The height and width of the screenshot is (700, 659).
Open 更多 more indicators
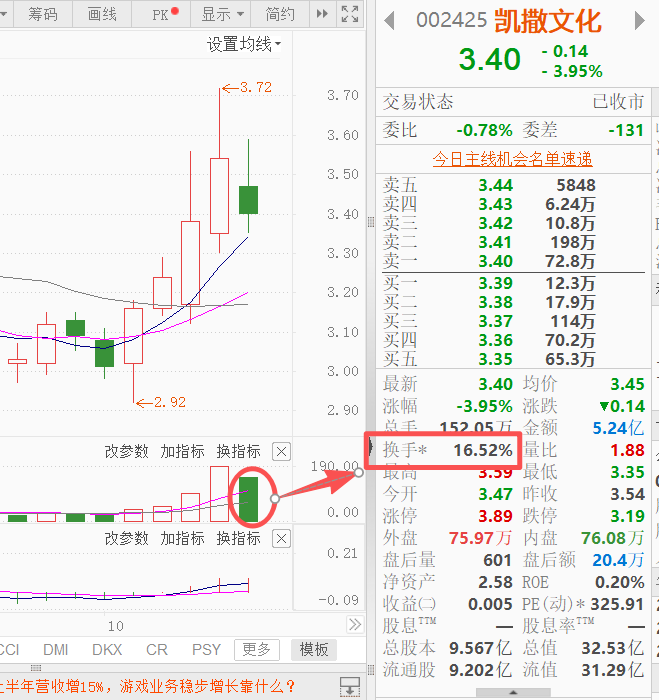click(x=257, y=650)
